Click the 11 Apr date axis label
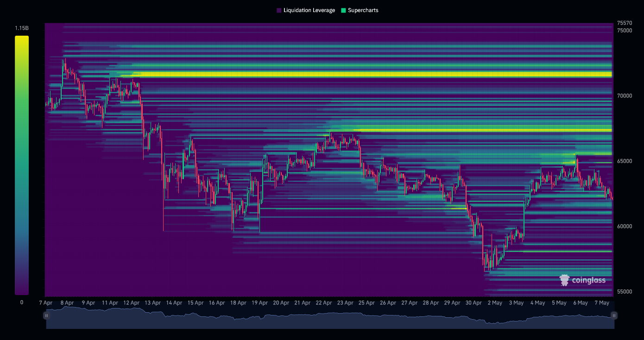The height and width of the screenshot is (340, 644). [110, 303]
